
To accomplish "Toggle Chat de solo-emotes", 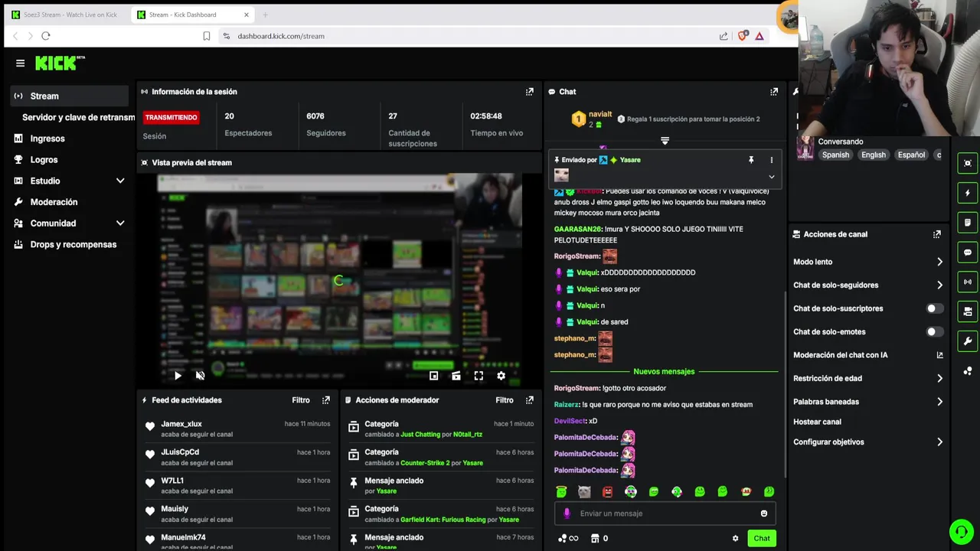I will click(x=935, y=332).
